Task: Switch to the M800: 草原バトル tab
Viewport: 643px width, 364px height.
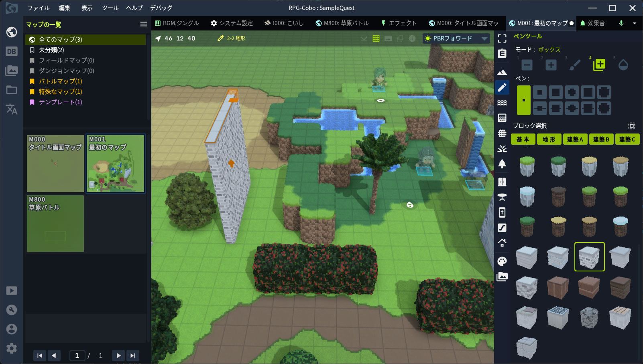Action: [x=342, y=23]
